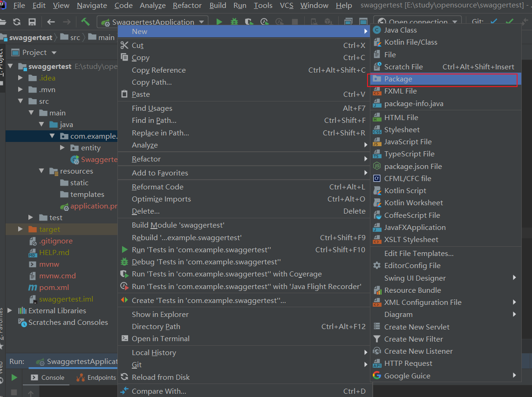This screenshot has height=397, width=532.
Task: Click the Cut scissors icon in context menu
Action: pyautogui.click(x=124, y=45)
